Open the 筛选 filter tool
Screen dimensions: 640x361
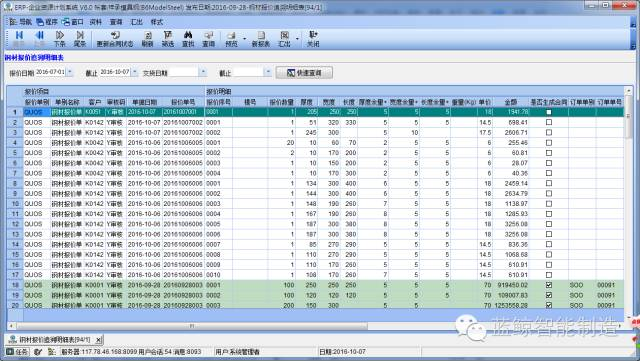(x=168, y=36)
